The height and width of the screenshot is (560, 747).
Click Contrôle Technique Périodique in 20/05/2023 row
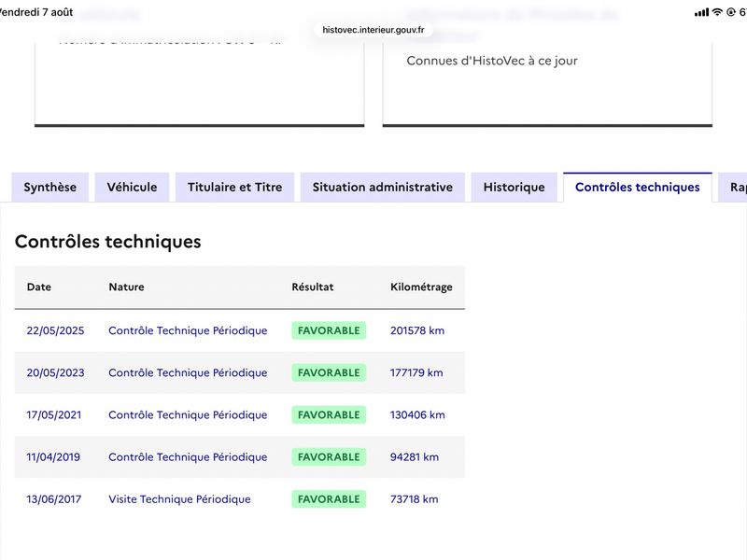pos(188,372)
